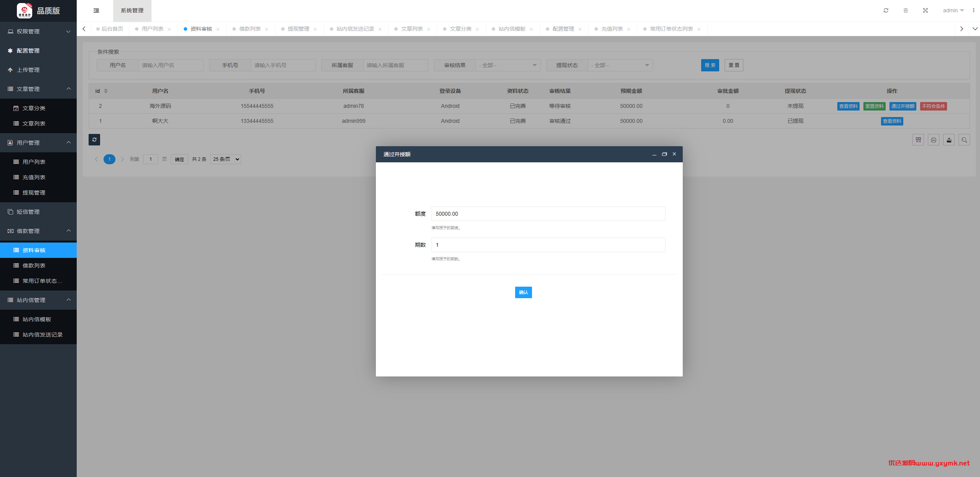
Task: Open 配置管理 in sidebar
Action: [38, 51]
